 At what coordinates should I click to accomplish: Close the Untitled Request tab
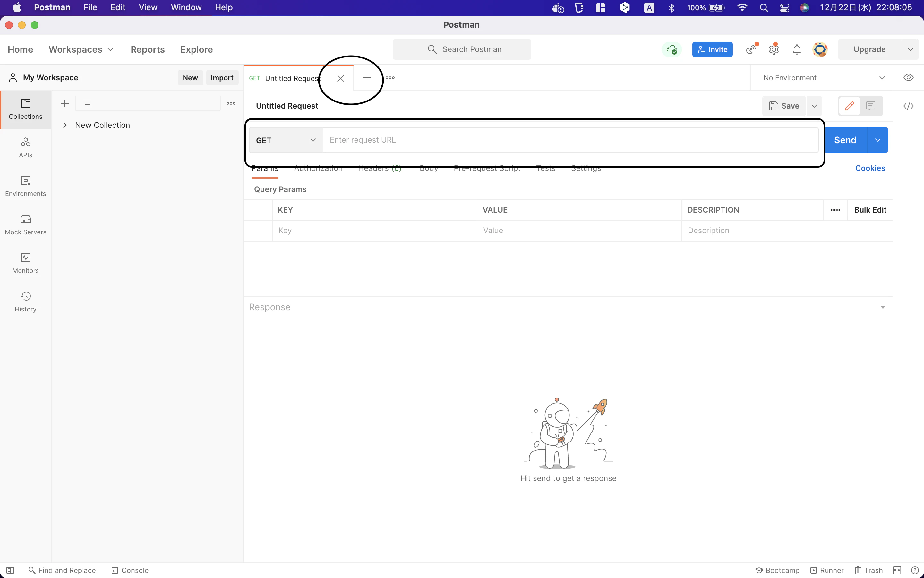coord(341,78)
